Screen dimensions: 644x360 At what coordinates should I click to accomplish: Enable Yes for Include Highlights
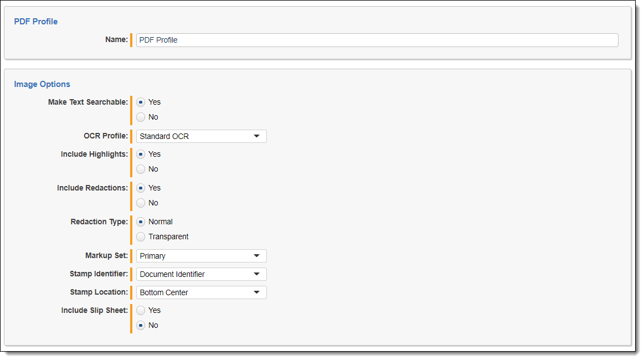tap(141, 154)
